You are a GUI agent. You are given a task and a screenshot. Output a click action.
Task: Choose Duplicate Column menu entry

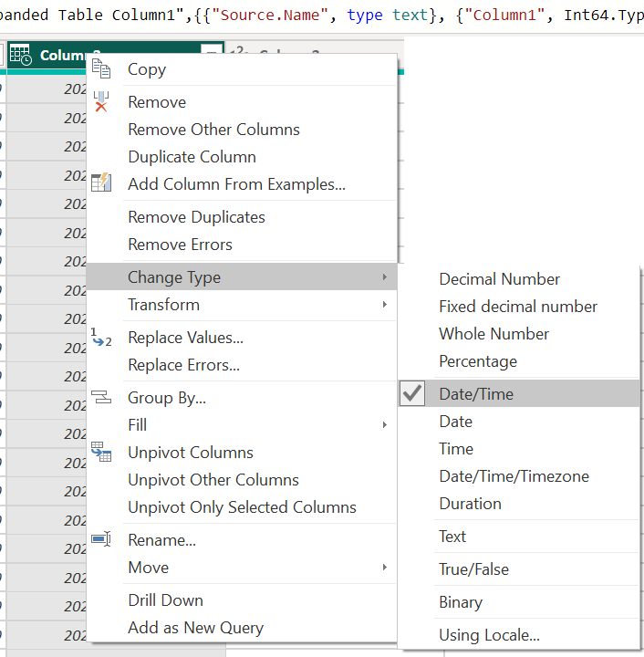(192, 157)
